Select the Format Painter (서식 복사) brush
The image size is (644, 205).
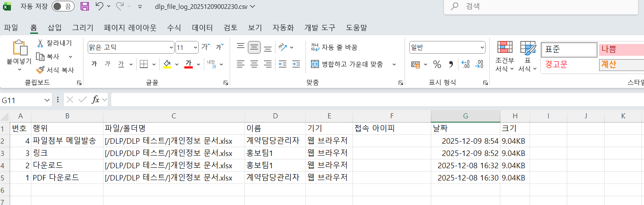(x=41, y=70)
